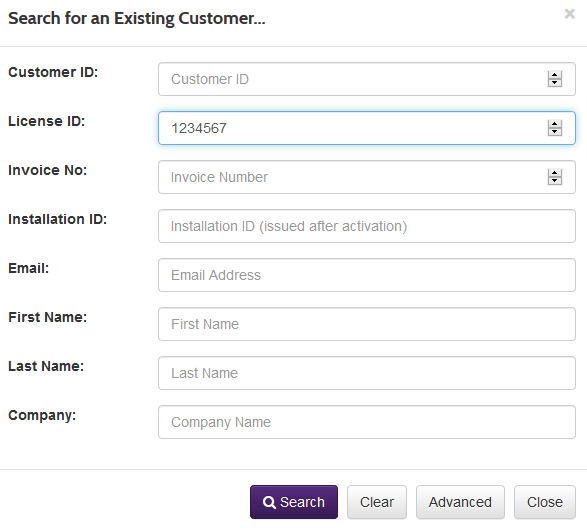The height and width of the screenshot is (529, 587).
Task: Click the Email Address input field
Action: (367, 275)
